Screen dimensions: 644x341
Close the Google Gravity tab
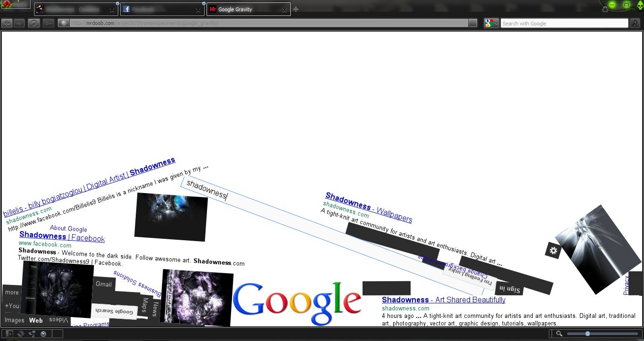284,10
